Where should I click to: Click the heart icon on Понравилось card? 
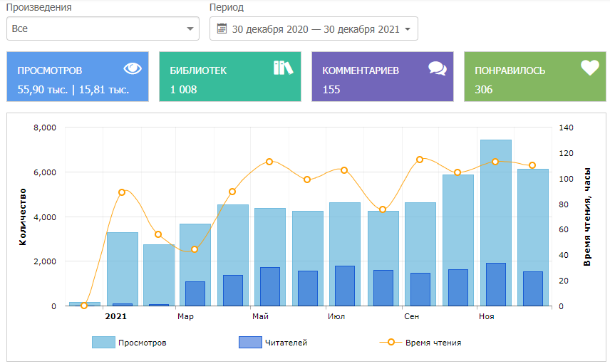(x=590, y=68)
